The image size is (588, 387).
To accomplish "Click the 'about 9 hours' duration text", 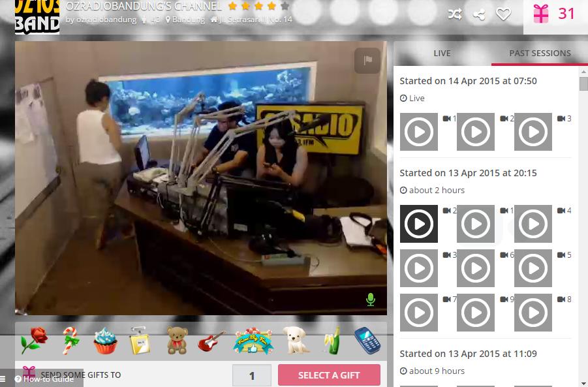I will click(437, 371).
